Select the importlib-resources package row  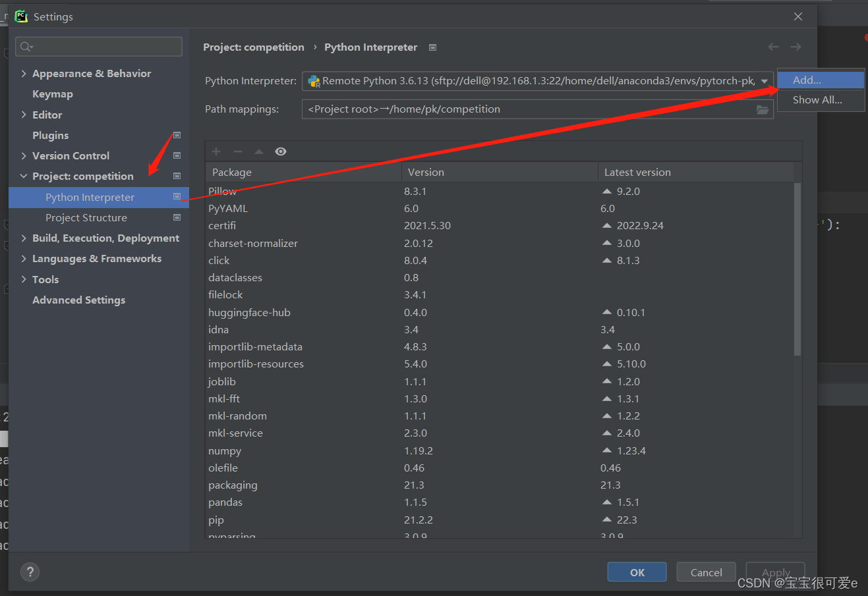coord(500,364)
